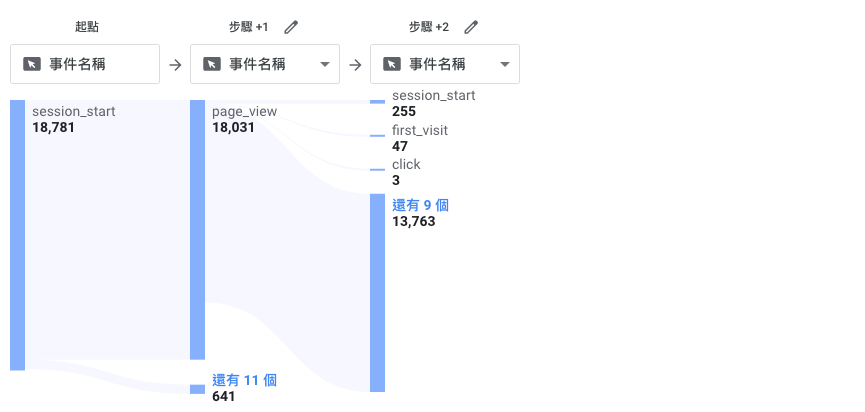Select session_start 255 node in step 2
865x412 pixels.
point(377,101)
